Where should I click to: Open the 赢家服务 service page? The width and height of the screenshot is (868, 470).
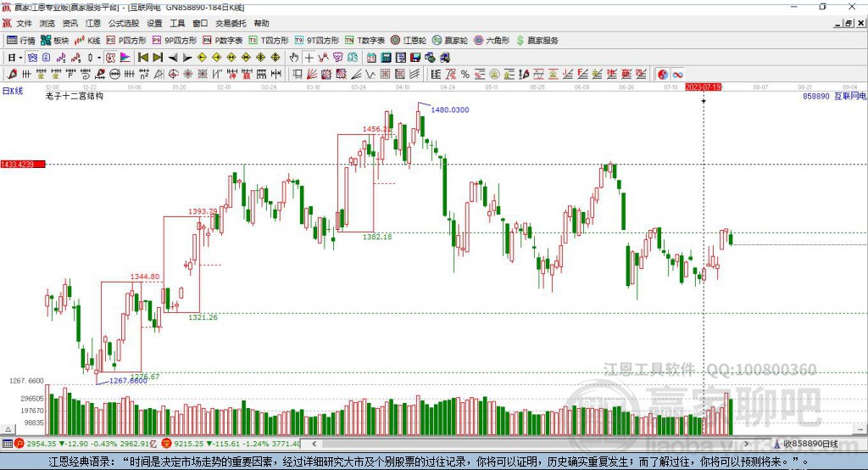point(537,41)
